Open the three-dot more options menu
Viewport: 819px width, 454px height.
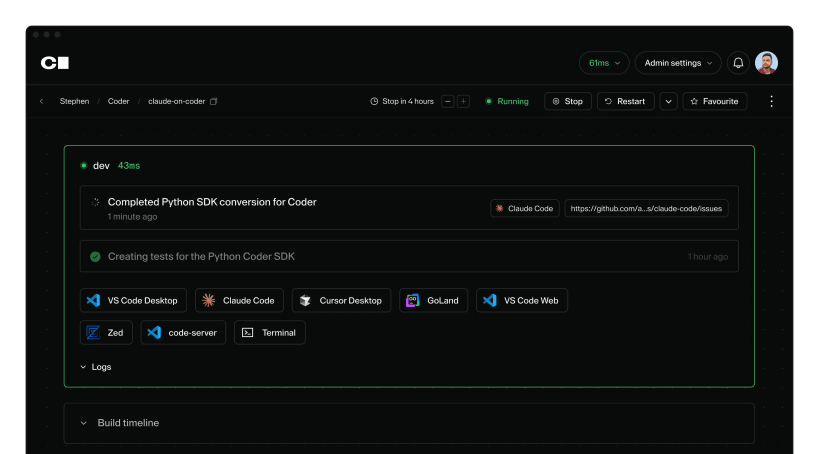[x=771, y=101]
